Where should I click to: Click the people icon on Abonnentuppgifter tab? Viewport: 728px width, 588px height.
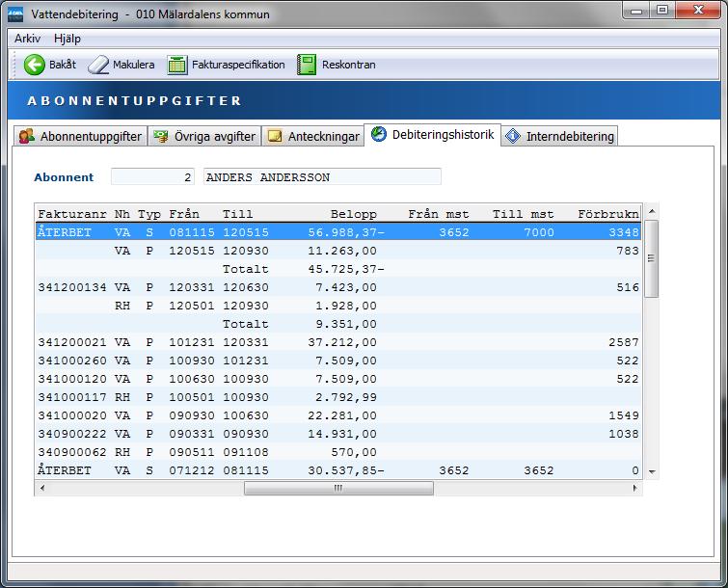pos(27,137)
